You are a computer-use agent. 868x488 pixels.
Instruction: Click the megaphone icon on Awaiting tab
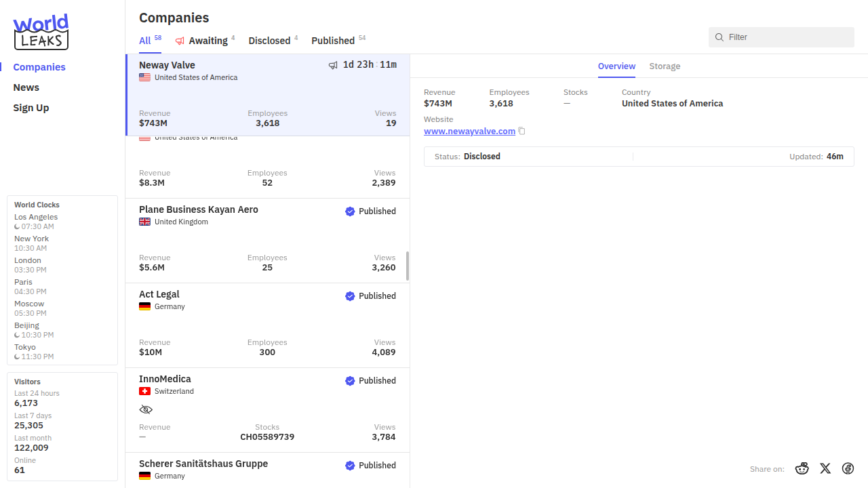pos(180,41)
